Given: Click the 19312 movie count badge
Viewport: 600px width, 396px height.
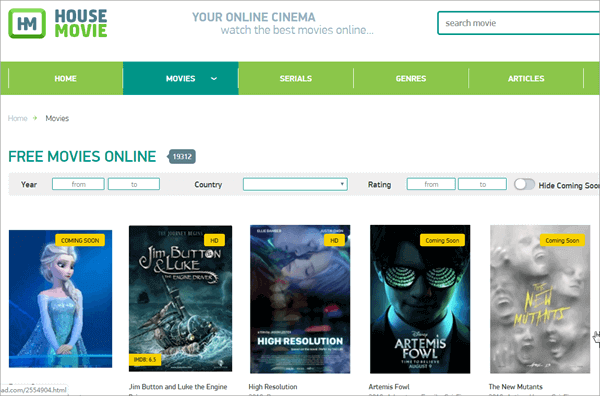Looking at the screenshot, I should (x=181, y=156).
